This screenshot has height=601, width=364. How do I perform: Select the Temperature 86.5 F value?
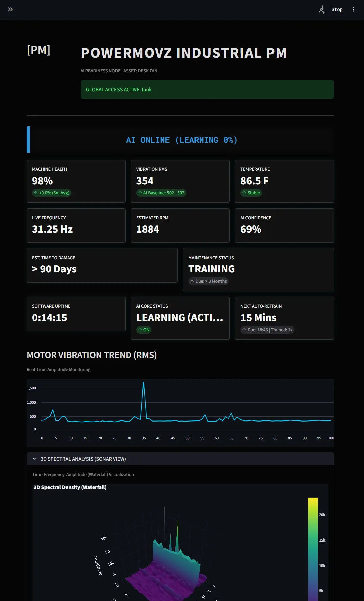pos(255,181)
